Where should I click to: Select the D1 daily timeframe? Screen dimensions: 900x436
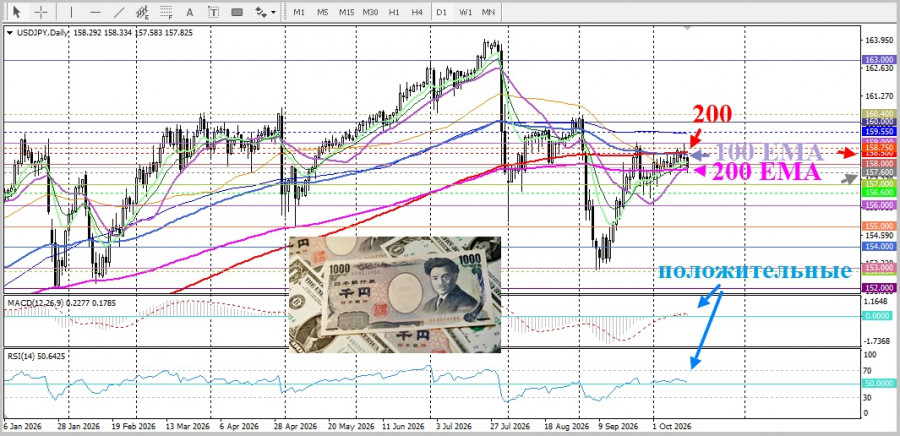point(441,11)
